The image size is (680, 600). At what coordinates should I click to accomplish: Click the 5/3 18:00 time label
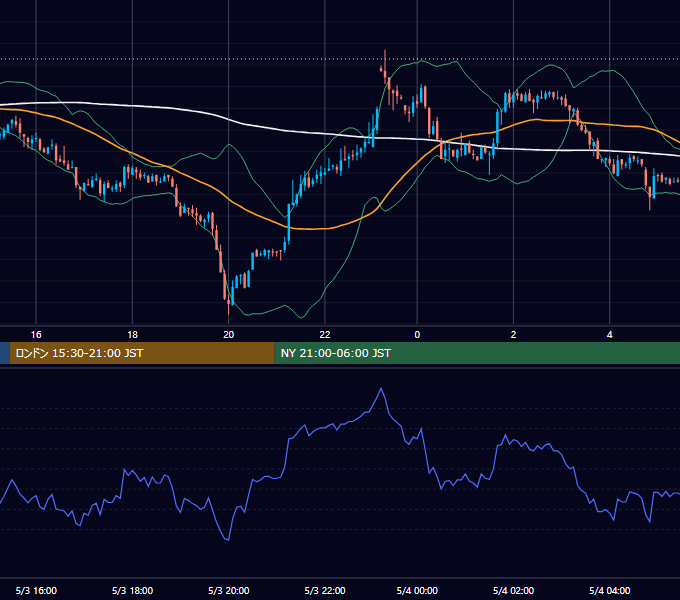[132, 590]
